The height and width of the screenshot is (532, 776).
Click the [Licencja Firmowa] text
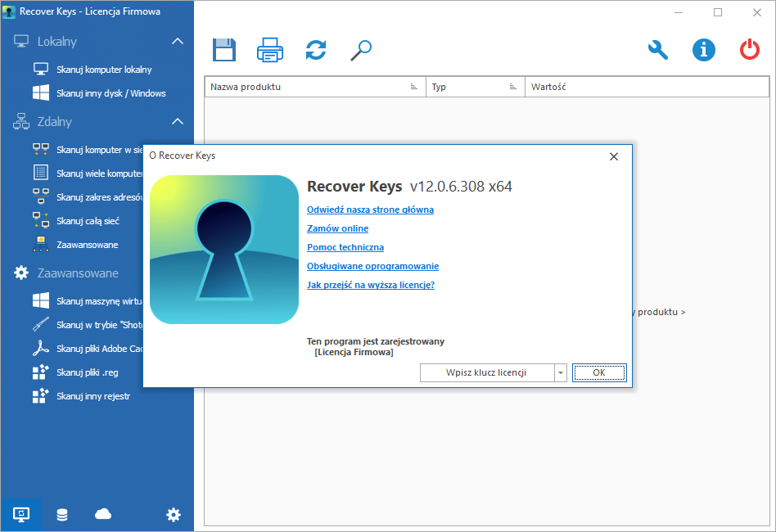pyautogui.click(x=354, y=353)
